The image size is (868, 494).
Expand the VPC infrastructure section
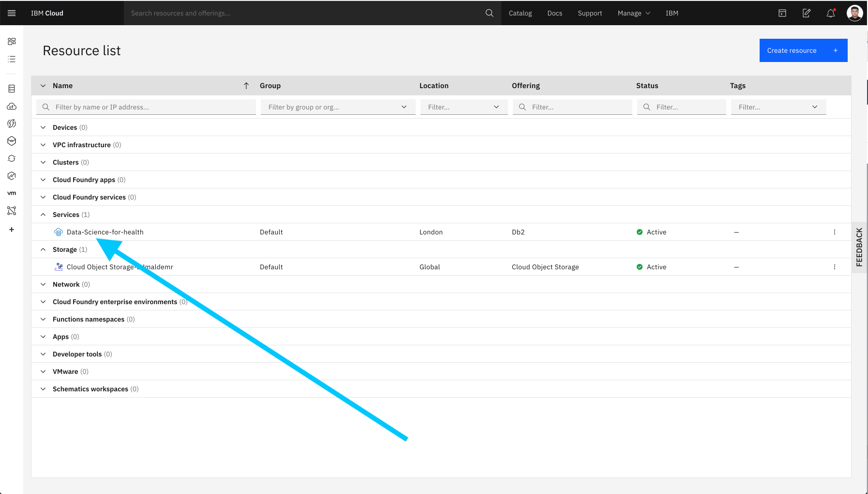43,145
